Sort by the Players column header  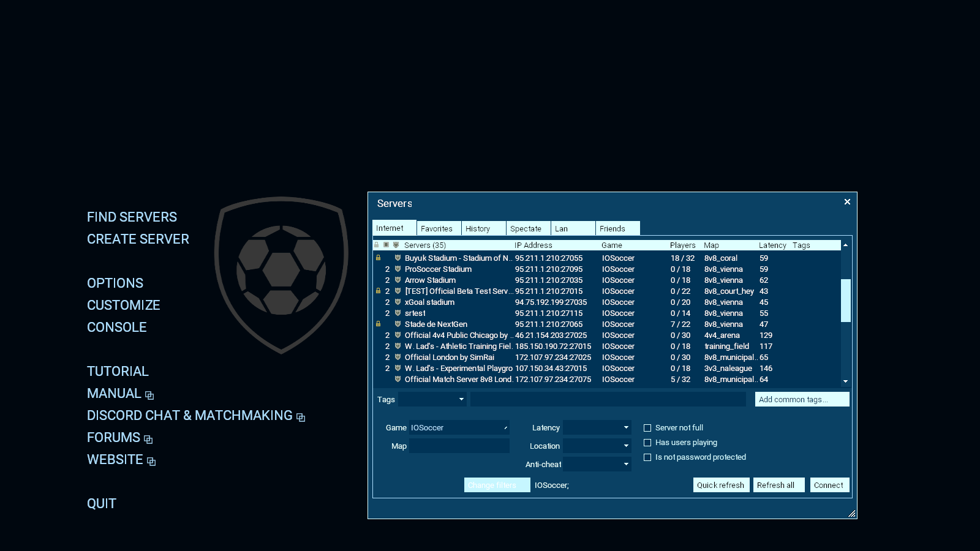pos(683,245)
